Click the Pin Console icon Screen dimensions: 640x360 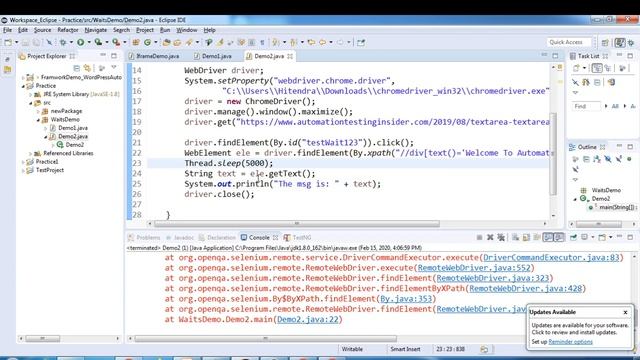[x=573, y=237]
